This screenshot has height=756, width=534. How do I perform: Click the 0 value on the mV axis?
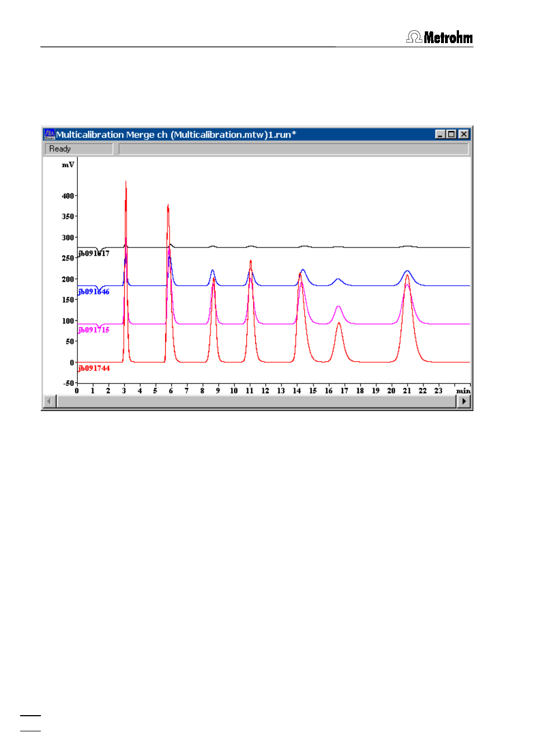[72, 363]
